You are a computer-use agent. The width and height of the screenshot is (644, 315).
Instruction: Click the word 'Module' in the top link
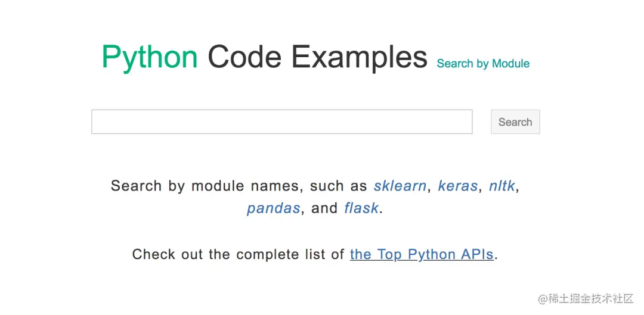coord(510,64)
